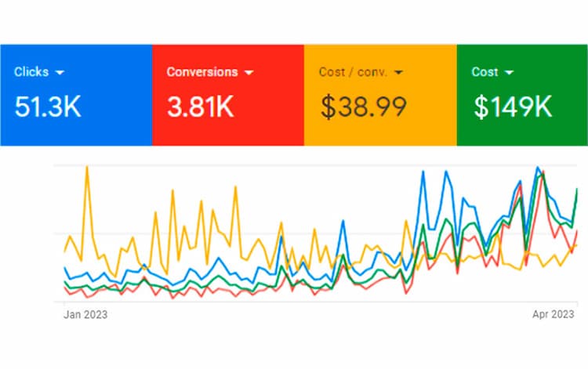Viewport: 588px width, 369px height.
Task: Select the Cost / conv. label
Action: pos(353,72)
